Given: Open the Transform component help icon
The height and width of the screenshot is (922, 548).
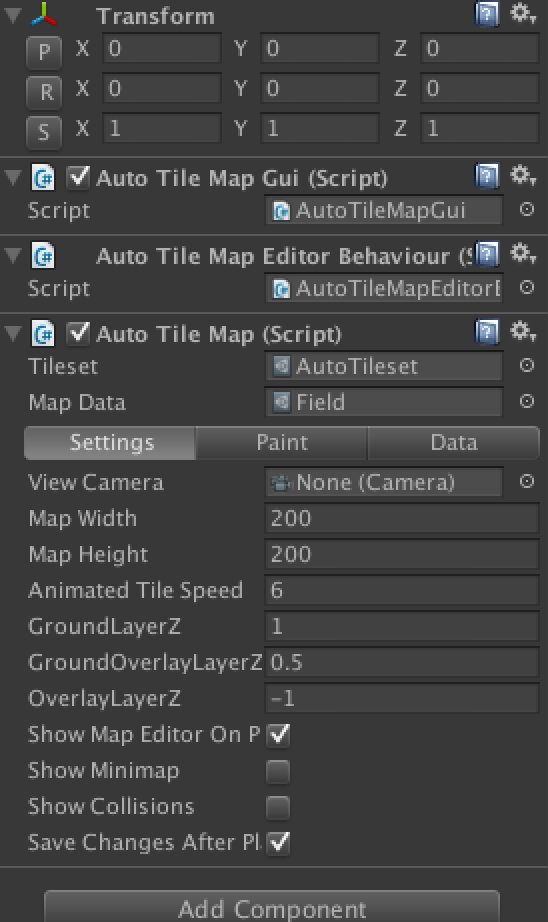Looking at the screenshot, I should (x=487, y=15).
